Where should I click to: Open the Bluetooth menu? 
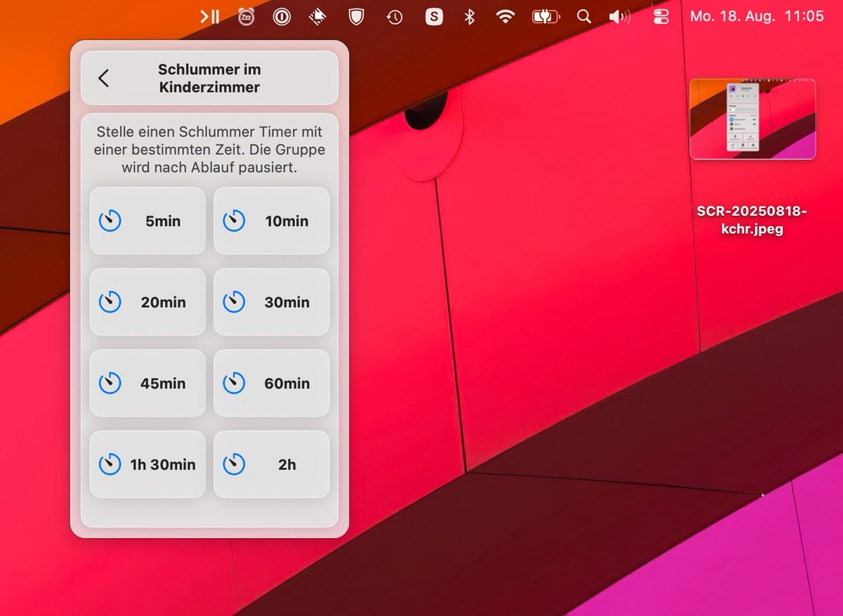470,17
